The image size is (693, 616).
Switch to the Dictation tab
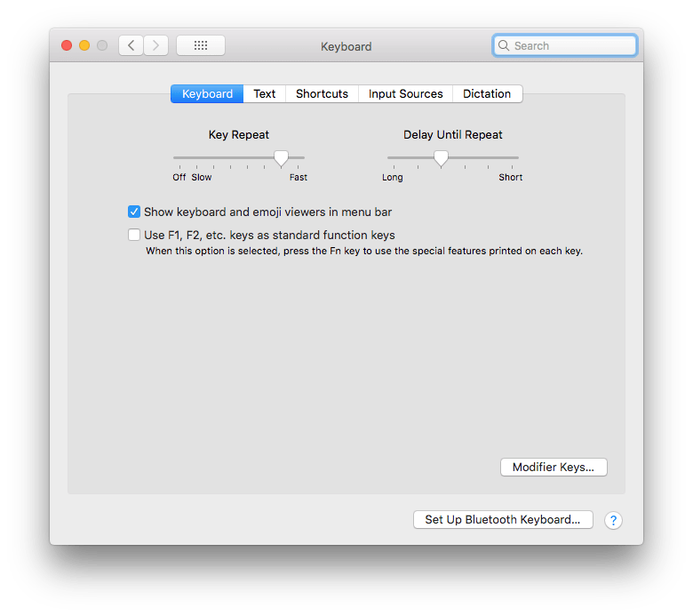[487, 93]
